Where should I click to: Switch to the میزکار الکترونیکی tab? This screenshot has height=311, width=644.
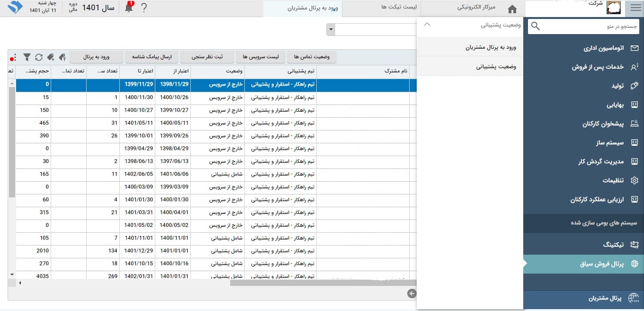point(474,8)
